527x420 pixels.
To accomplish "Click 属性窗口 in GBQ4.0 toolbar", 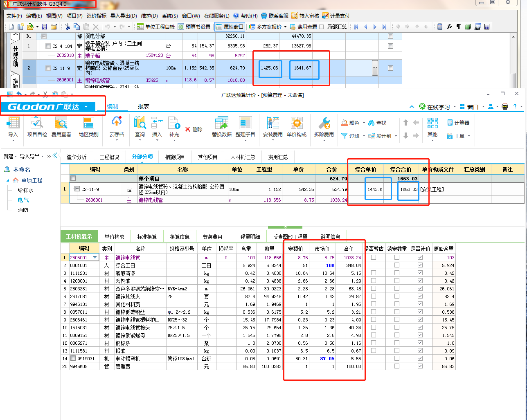I will (x=230, y=27).
